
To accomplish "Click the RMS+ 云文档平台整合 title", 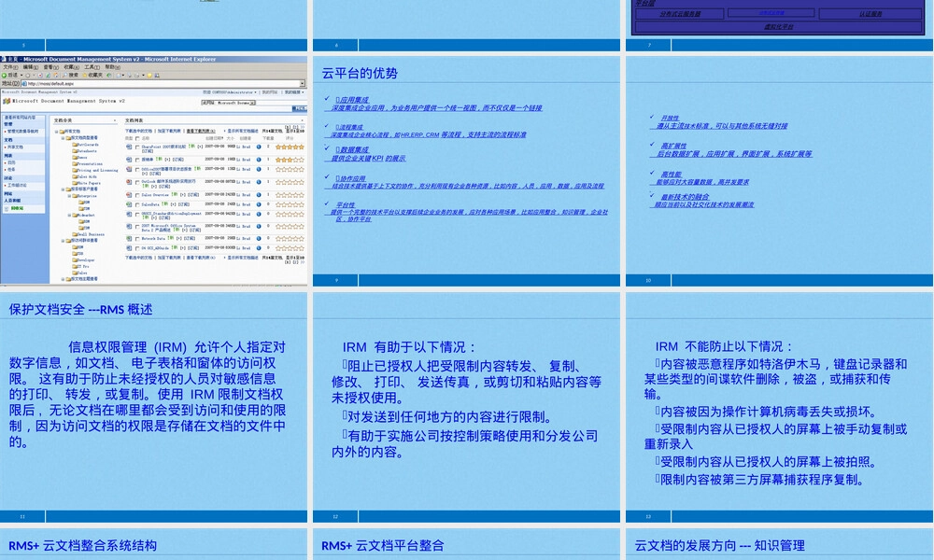I will (382, 546).
